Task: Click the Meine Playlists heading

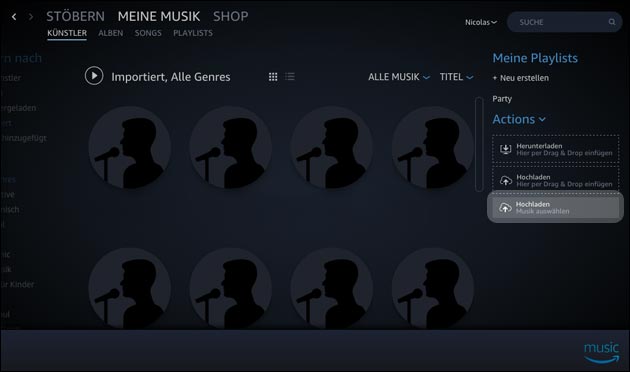Action: (x=535, y=58)
